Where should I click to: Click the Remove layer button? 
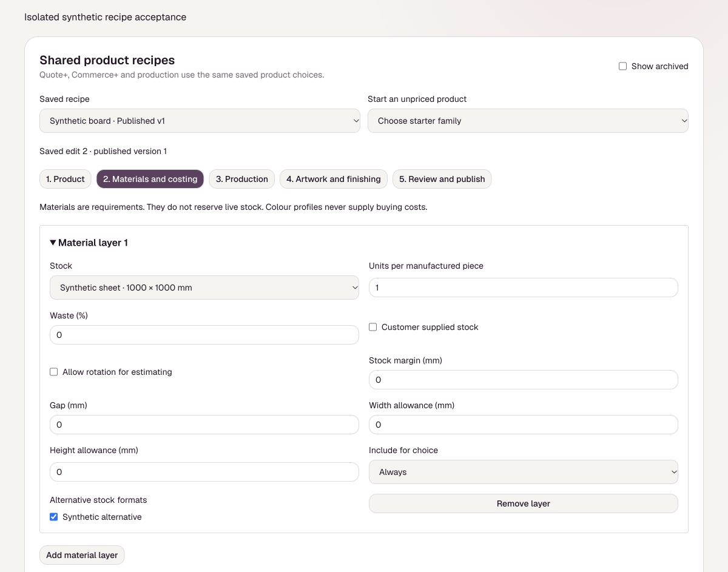point(524,503)
